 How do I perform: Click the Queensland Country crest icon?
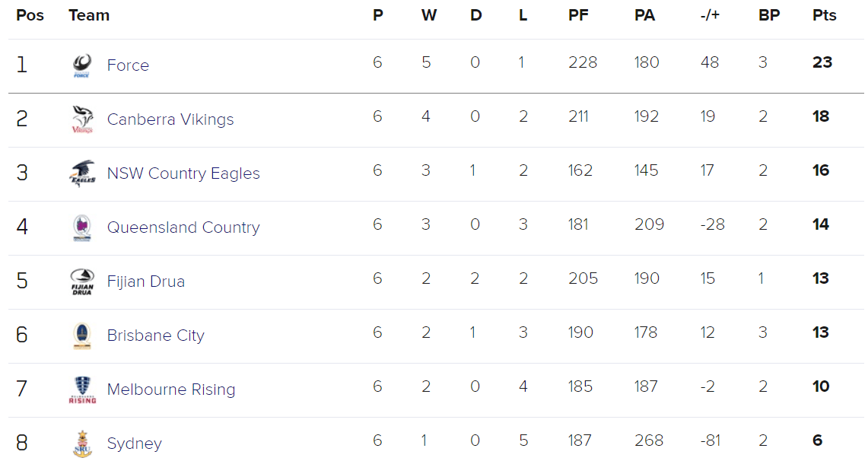(x=82, y=227)
